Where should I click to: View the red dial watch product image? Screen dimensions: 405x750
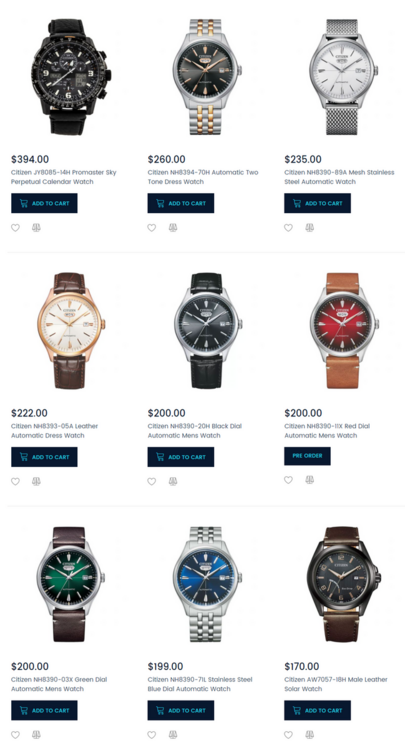click(x=343, y=331)
